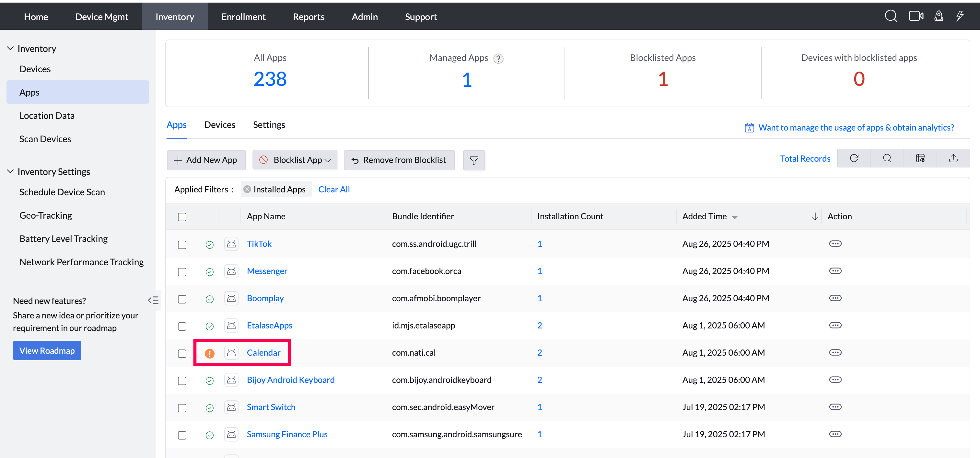980x458 pixels.
Task: Click the export upload icon
Action: (x=953, y=158)
